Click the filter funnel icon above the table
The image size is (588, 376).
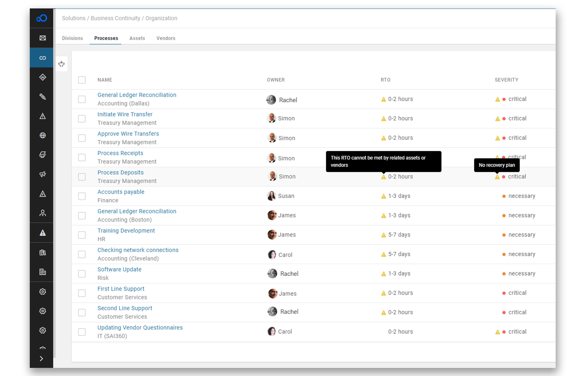click(61, 63)
